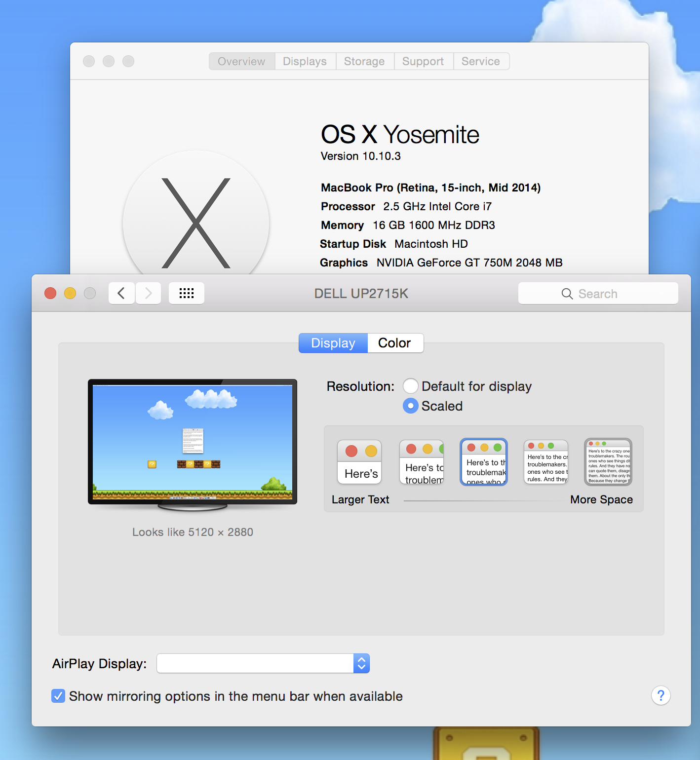Choose the middle highlighted resolution thumbnail
Viewport: 700px width, 760px height.
484,462
